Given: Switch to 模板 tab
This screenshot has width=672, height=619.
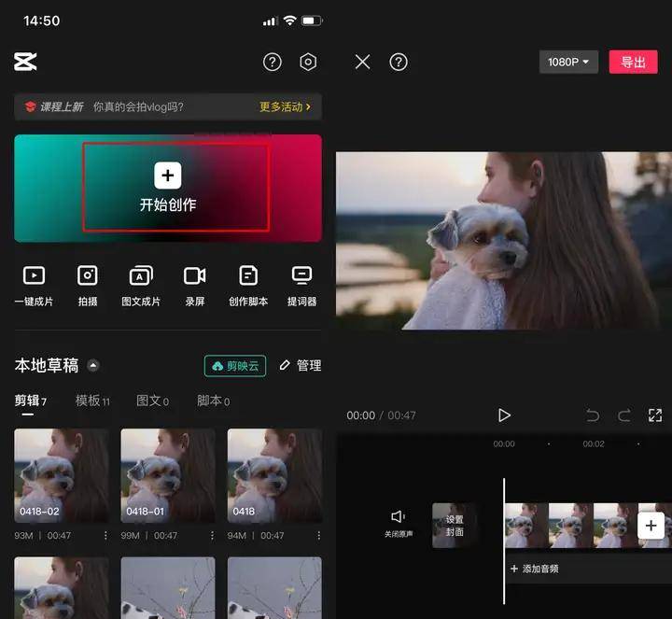Looking at the screenshot, I should click(92, 401).
